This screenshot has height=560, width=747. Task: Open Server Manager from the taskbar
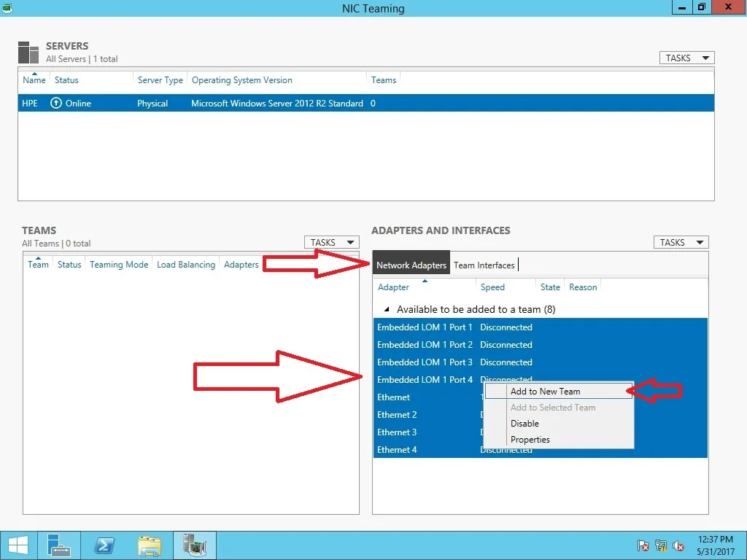point(59,545)
